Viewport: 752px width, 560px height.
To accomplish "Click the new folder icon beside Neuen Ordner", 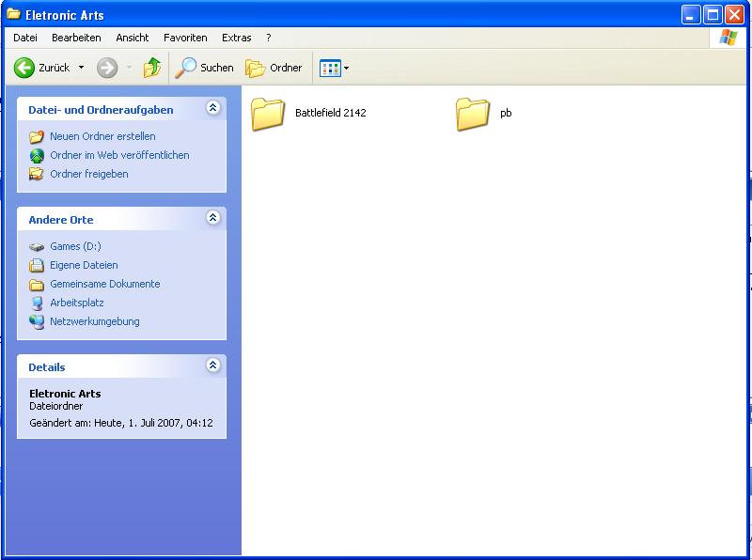I will tap(37, 136).
